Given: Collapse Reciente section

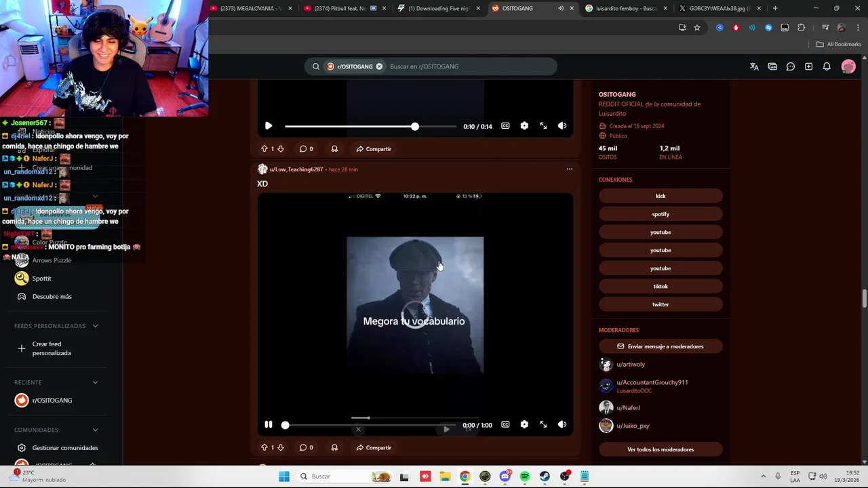Looking at the screenshot, I should 95,382.
